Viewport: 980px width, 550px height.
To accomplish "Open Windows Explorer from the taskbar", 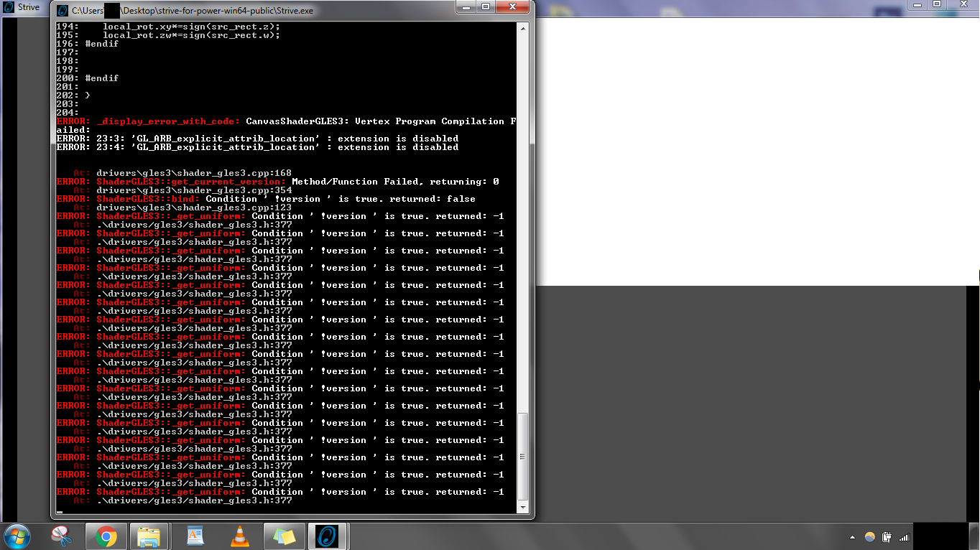I will pos(149,536).
